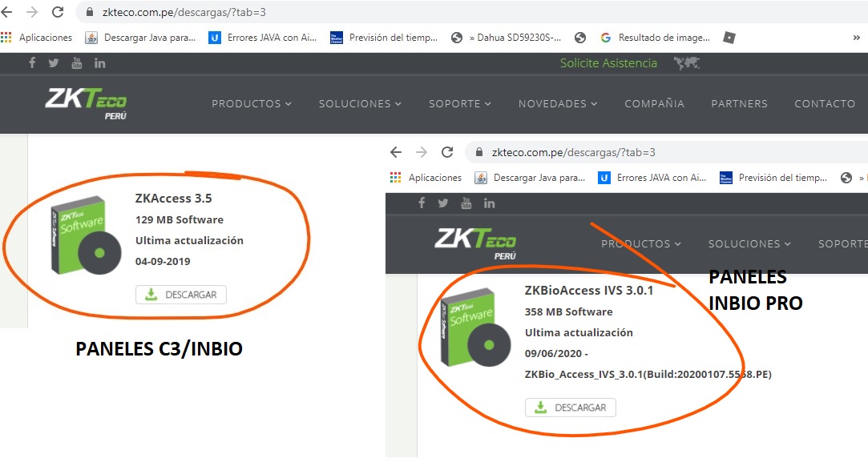Open 'Previsión del tiemp...' bookmark in inset window

[773, 178]
